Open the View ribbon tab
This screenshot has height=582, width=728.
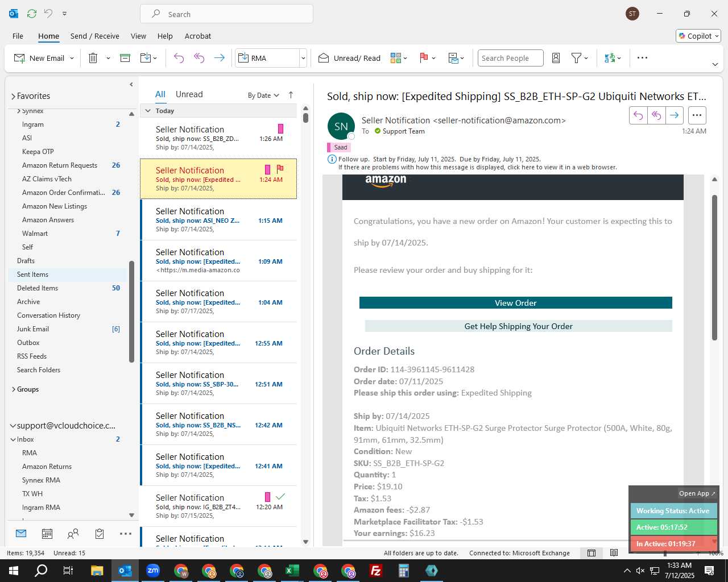point(138,36)
